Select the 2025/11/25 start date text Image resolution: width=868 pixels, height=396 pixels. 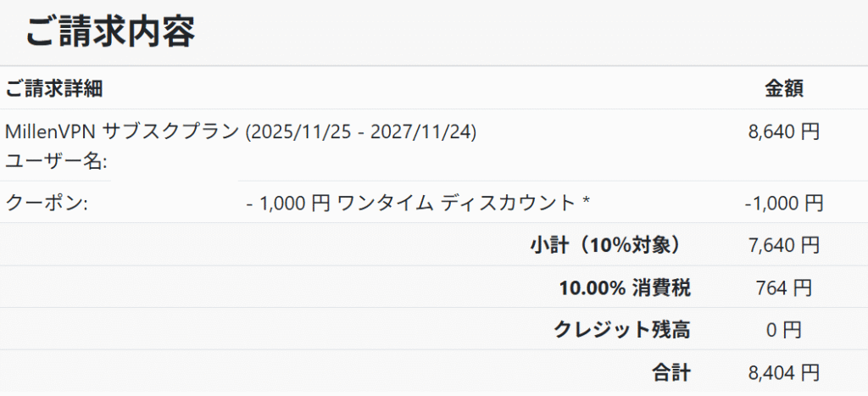291,131
